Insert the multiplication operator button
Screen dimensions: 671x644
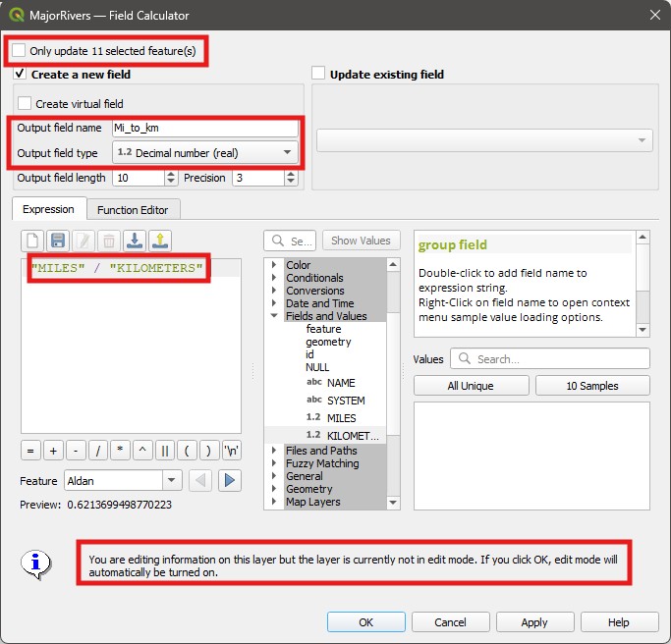click(x=121, y=451)
